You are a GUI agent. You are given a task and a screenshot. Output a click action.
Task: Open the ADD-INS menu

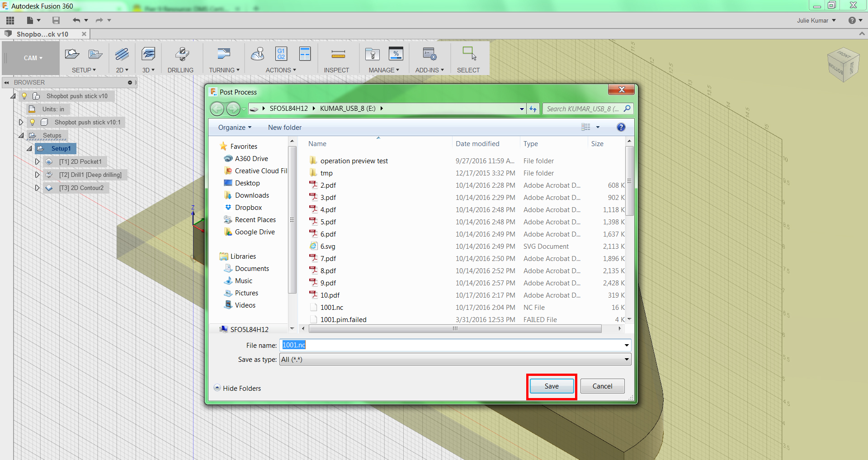coord(429,70)
